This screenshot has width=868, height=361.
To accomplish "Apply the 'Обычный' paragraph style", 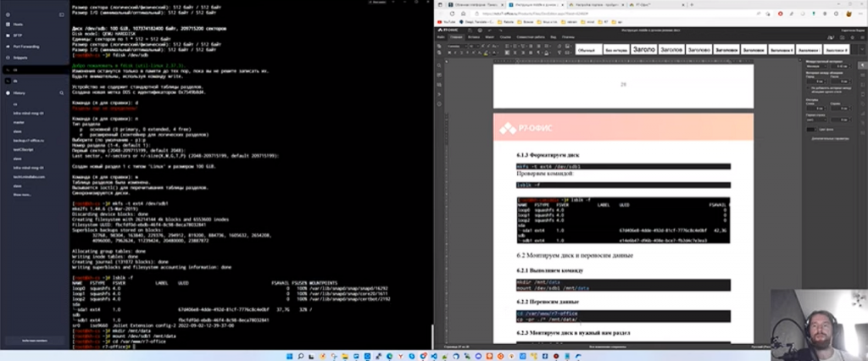I will (588, 49).
